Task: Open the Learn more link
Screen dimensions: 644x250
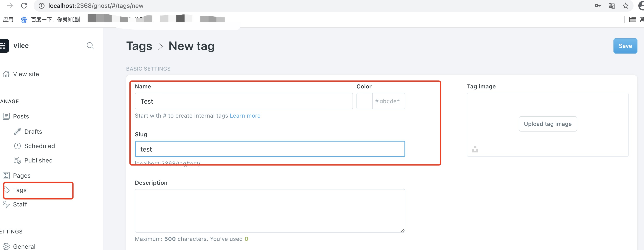Action: pyautogui.click(x=245, y=115)
